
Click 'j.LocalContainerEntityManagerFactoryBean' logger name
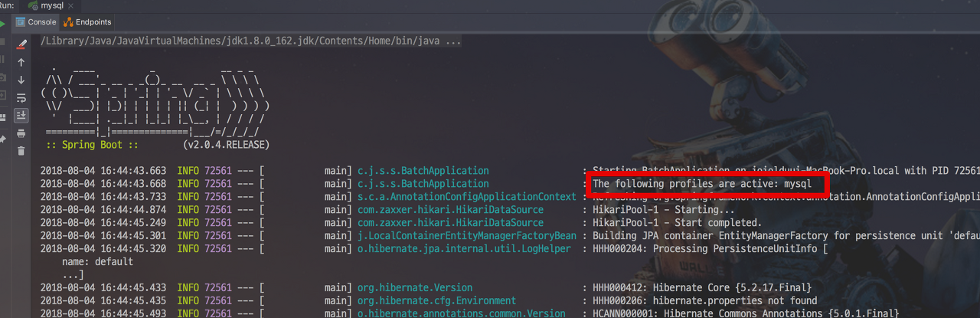[466, 236]
